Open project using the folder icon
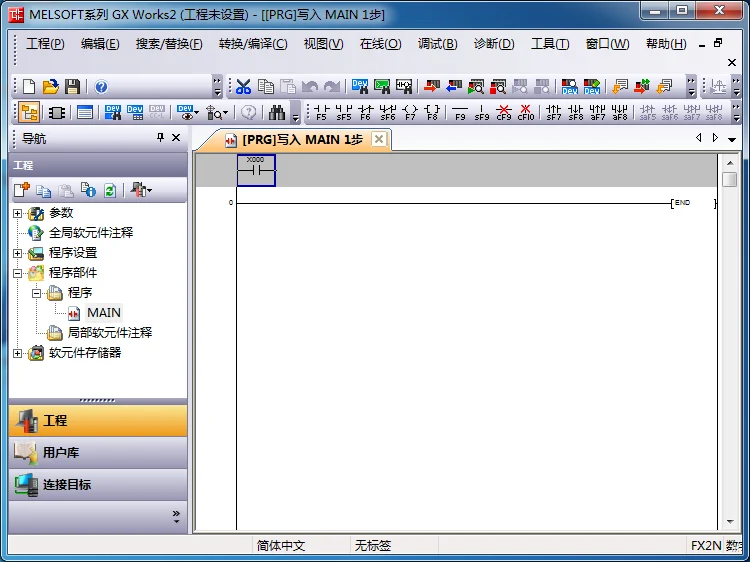750x562 pixels. [x=50, y=87]
